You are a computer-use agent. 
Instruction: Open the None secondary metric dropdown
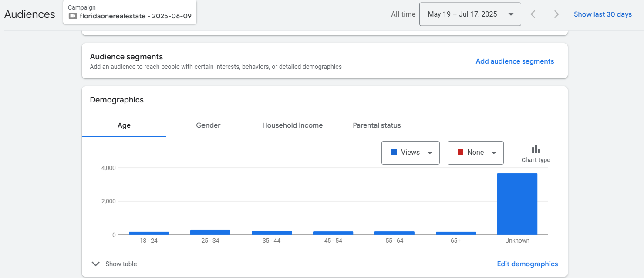point(475,153)
